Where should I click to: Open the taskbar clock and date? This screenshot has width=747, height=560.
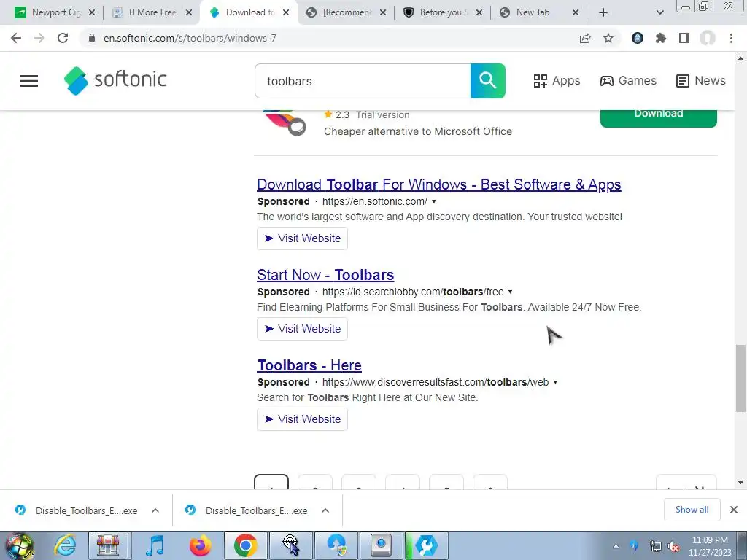coord(710,546)
